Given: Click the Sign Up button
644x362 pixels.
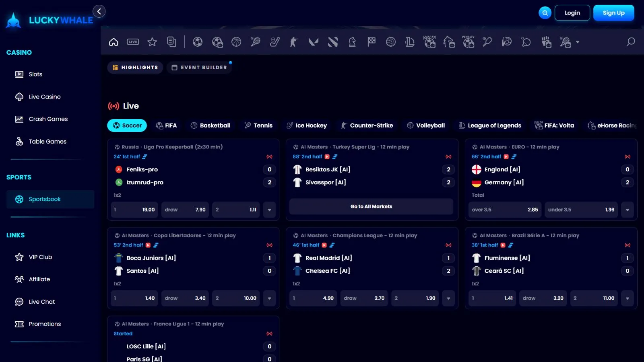Looking at the screenshot, I should pos(613,13).
